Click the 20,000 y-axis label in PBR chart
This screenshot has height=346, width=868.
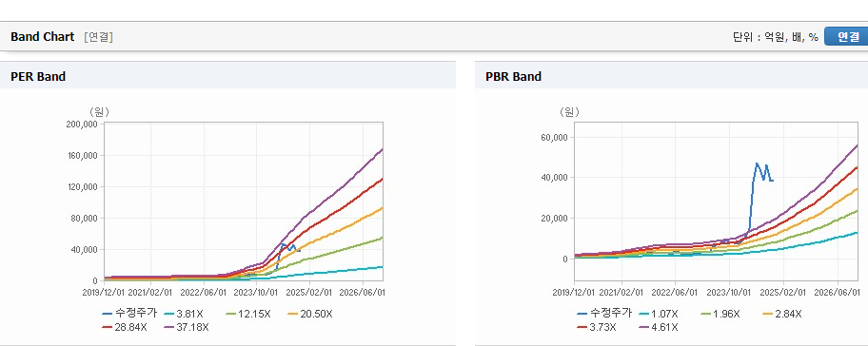(555, 219)
